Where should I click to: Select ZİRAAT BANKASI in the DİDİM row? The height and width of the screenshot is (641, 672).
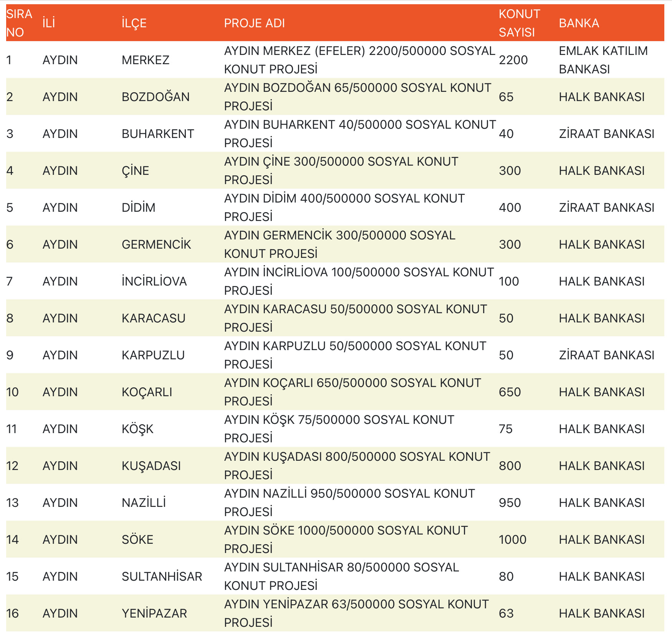click(606, 208)
